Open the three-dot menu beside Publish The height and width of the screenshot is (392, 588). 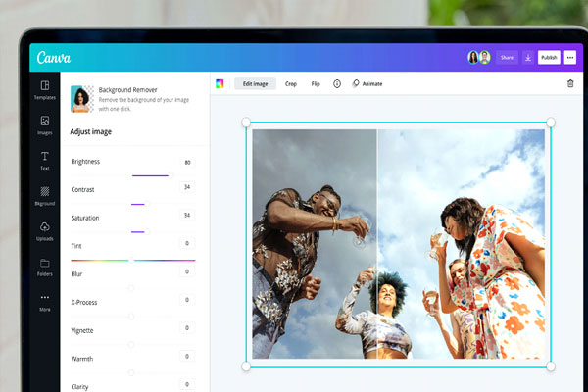570,58
